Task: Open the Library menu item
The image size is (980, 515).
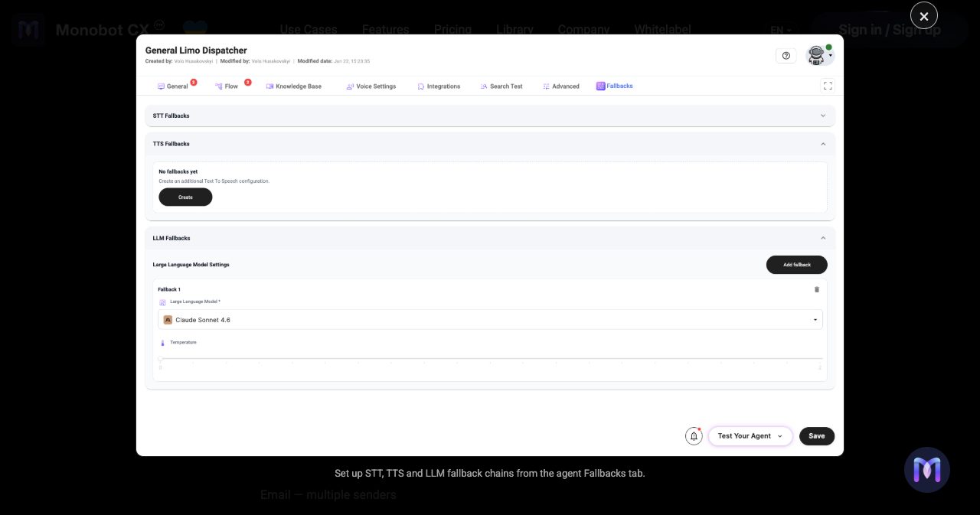Action: [514, 30]
